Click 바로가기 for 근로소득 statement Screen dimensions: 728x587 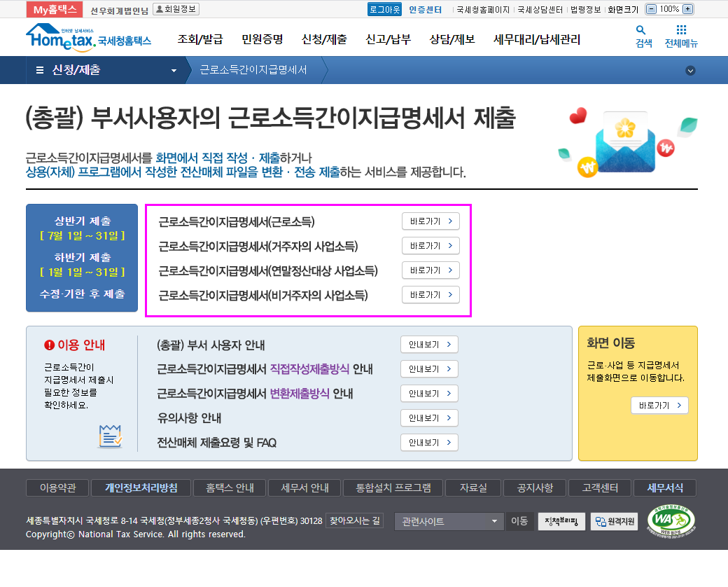(x=430, y=221)
